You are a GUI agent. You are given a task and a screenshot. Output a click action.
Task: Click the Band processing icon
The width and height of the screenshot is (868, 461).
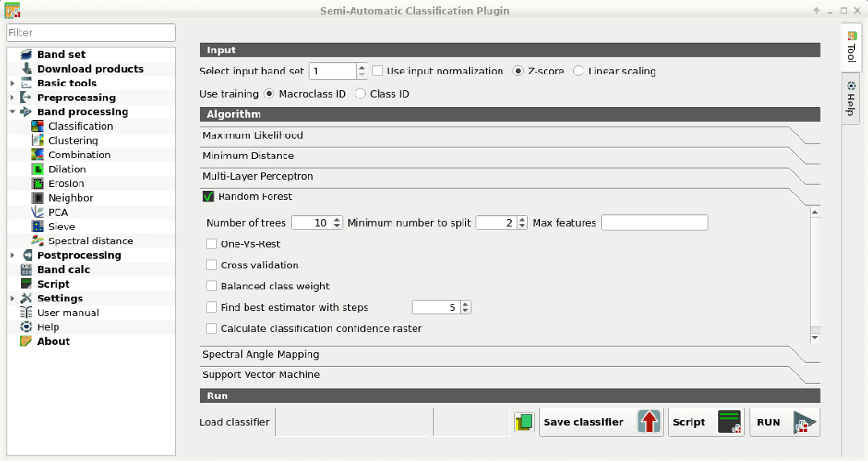click(x=26, y=112)
